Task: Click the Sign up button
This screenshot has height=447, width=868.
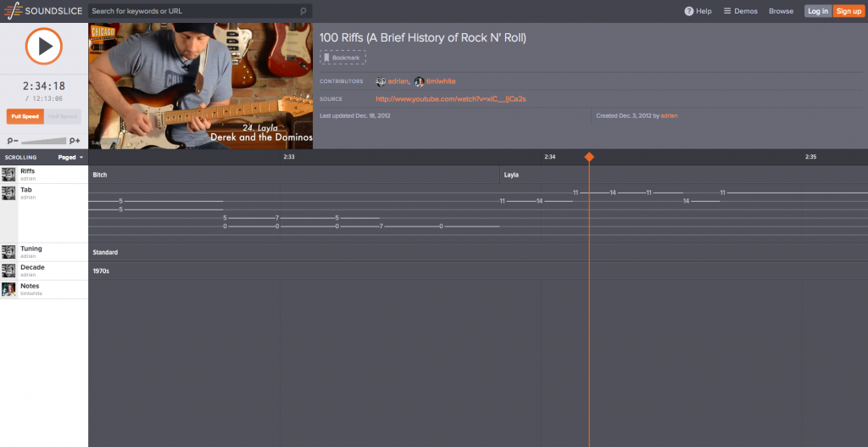Action: (x=849, y=11)
